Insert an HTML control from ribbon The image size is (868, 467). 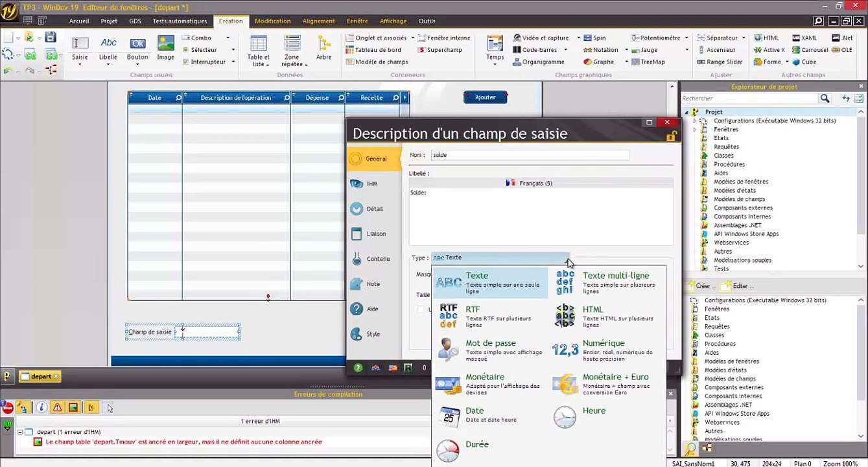(766, 38)
